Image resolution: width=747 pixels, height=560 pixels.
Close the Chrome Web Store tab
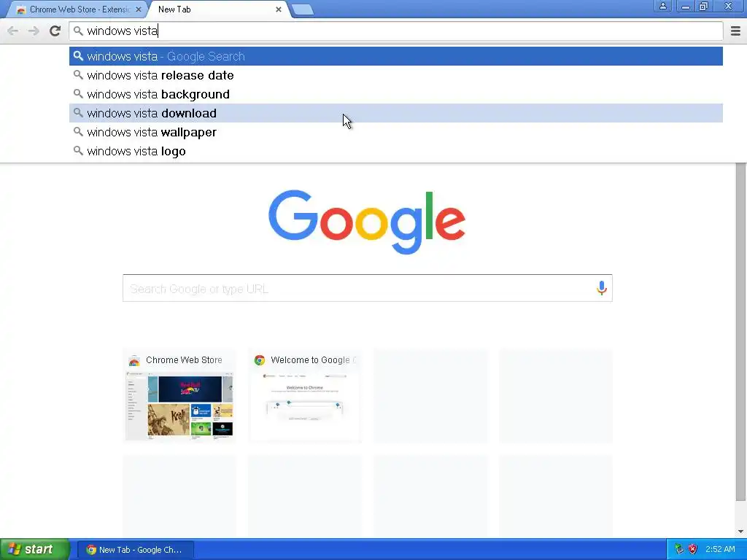[138, 9]
